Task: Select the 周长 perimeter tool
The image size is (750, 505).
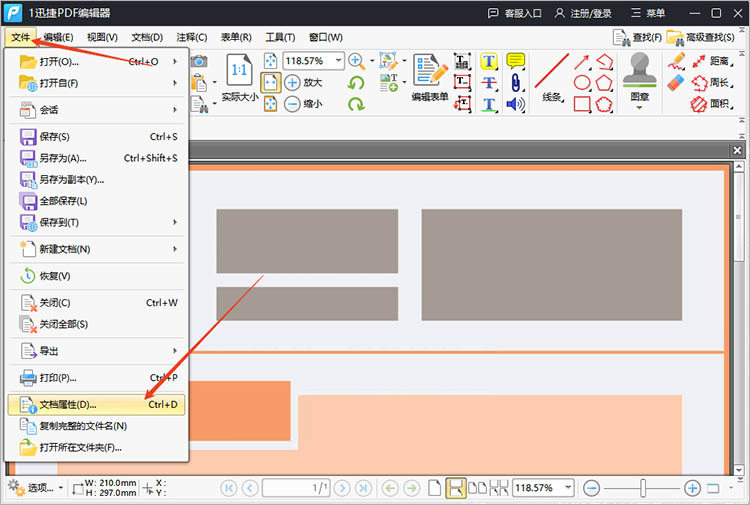Action: [712, 83]
